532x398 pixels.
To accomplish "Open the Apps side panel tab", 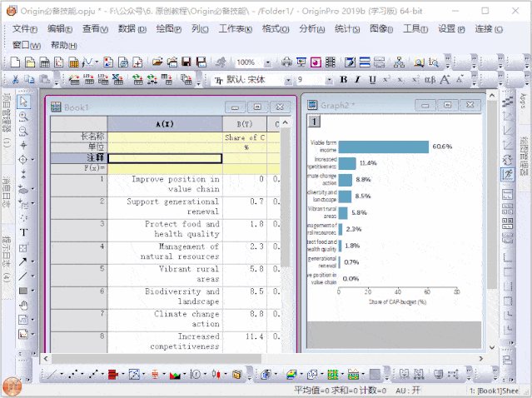I will 523,102.
